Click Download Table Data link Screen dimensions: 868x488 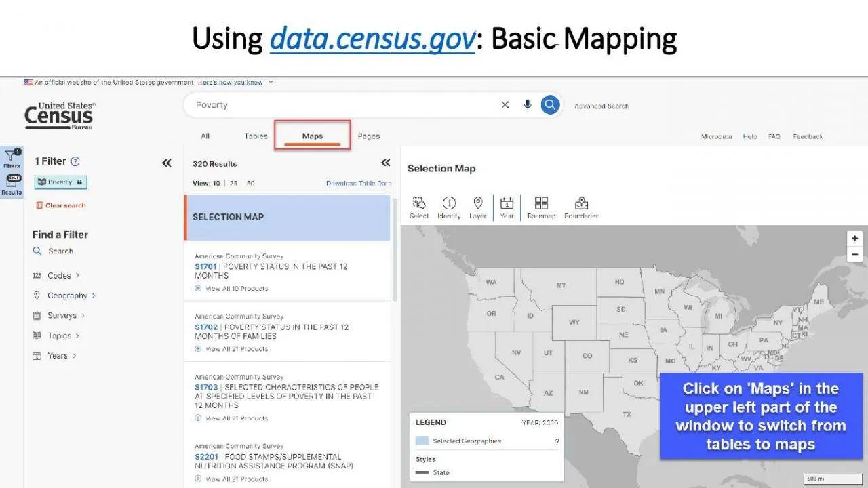pos(359,184)
